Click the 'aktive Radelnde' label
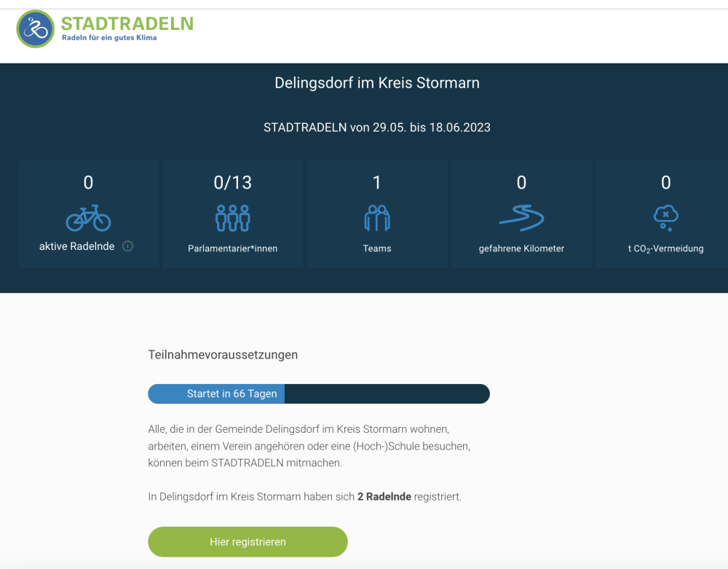Viewport: 728px width, 569px height. click(x=76, y=247)
